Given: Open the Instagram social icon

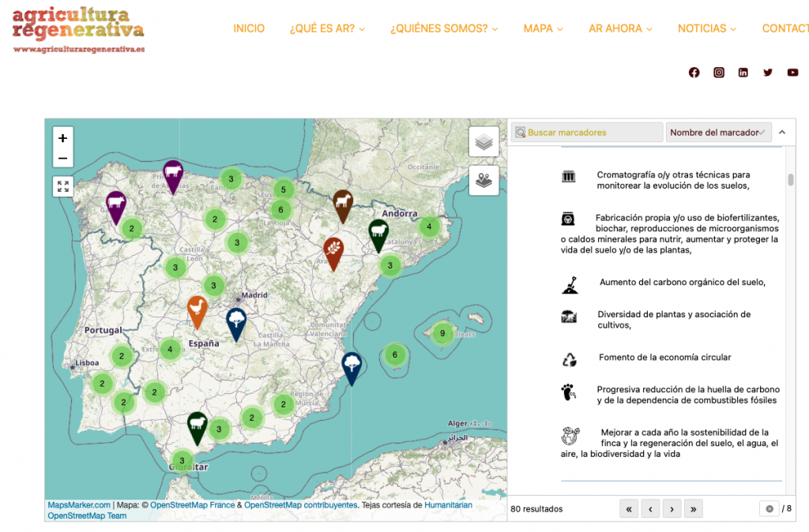Looking at the screenshot, I should click(x=719, y=73).
